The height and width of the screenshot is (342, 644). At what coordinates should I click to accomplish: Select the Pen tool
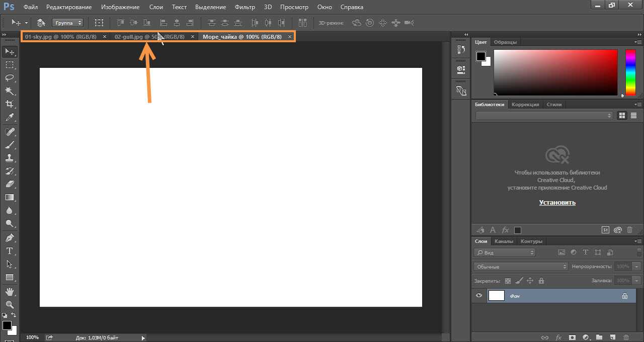click(x=10, y=237)
